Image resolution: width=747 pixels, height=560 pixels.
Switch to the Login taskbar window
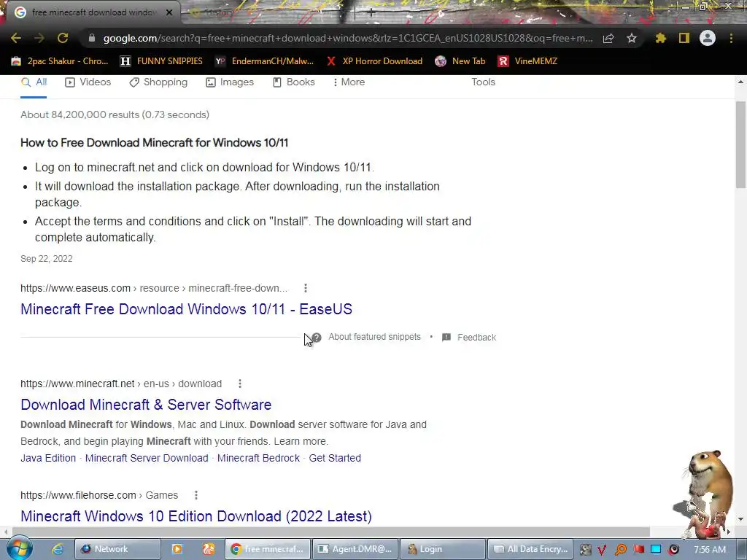point(443,549)
